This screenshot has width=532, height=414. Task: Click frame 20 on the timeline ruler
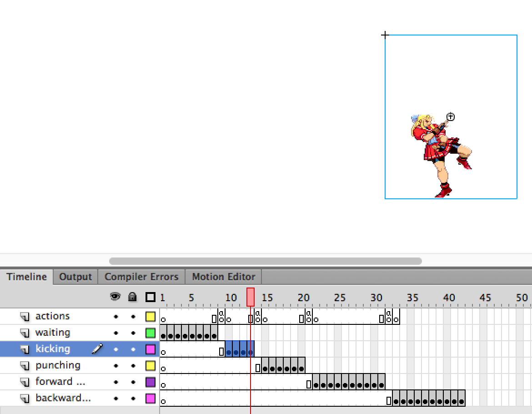(x=303, y=298)
